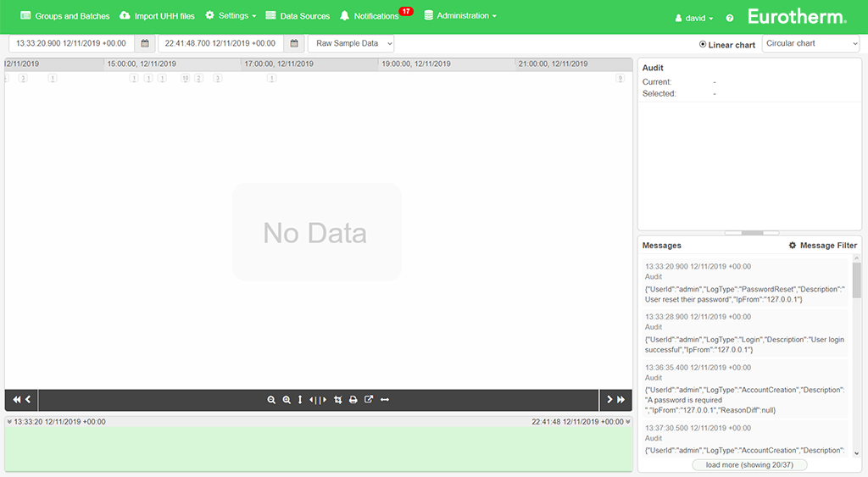Click the Messages panel heading
Viewport: 868px width, 477px height.
(661, 245)
